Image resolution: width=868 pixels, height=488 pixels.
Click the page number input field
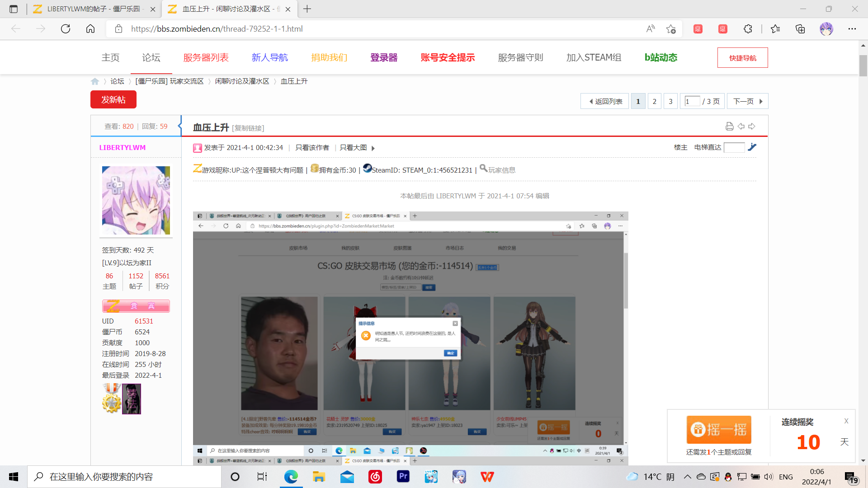tap(692, 101)
